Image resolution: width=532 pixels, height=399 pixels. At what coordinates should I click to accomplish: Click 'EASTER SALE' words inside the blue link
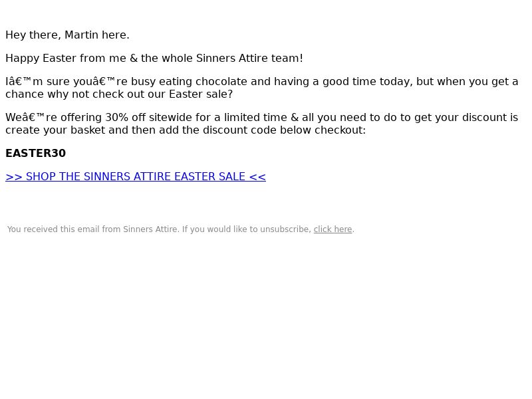click(x=209, y=177)
